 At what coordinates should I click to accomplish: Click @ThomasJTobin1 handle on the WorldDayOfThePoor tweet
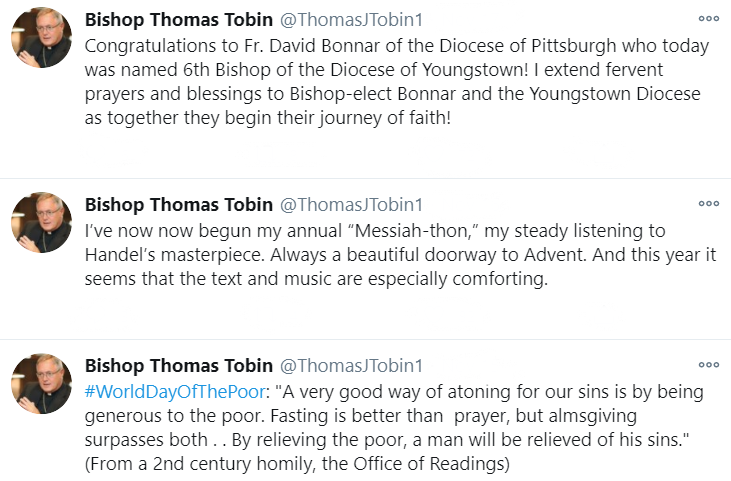coord(351,366)
